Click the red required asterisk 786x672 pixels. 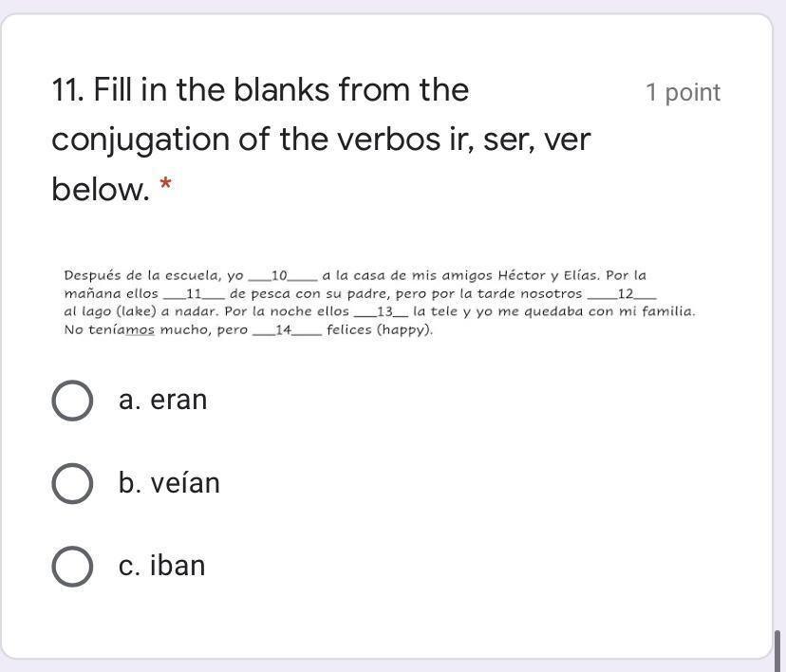pyautogui.click(x=165, y=184)
